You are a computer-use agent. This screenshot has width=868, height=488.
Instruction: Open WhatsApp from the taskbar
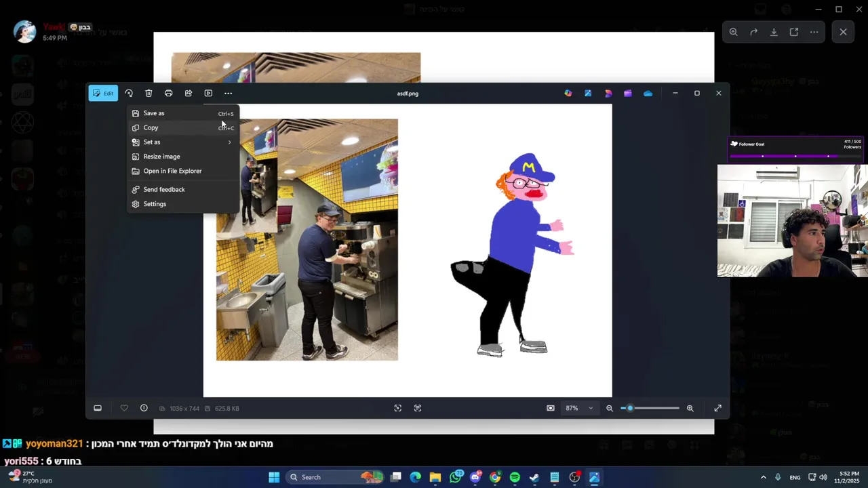tap(455, 477)
